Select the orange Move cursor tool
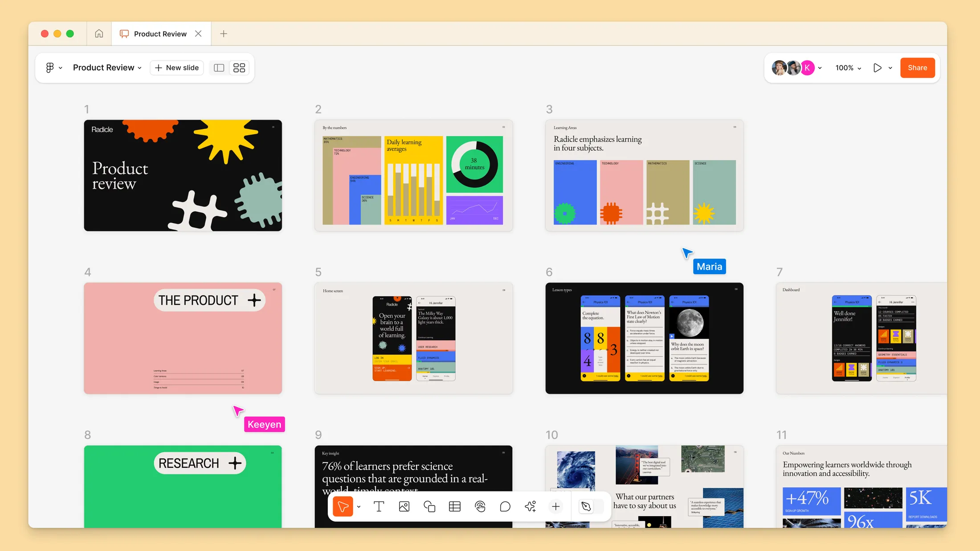The width and height of the screenshot is (980, 551). [343, 506]
